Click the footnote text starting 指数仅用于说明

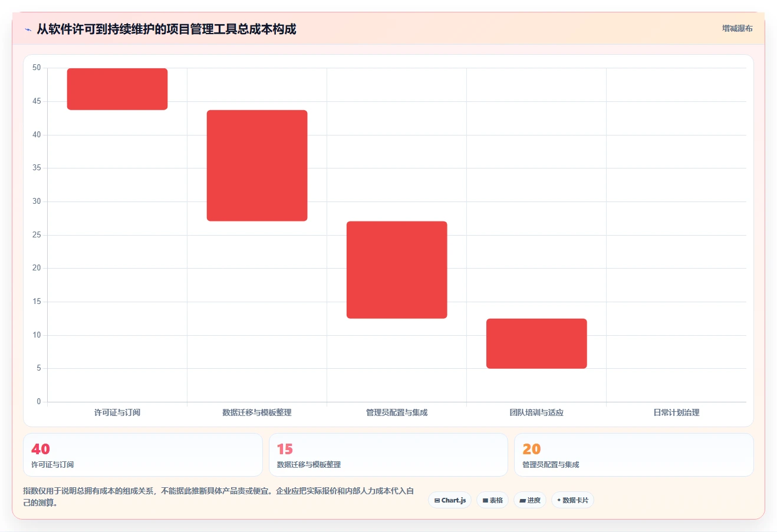click(x=218, y=497)
